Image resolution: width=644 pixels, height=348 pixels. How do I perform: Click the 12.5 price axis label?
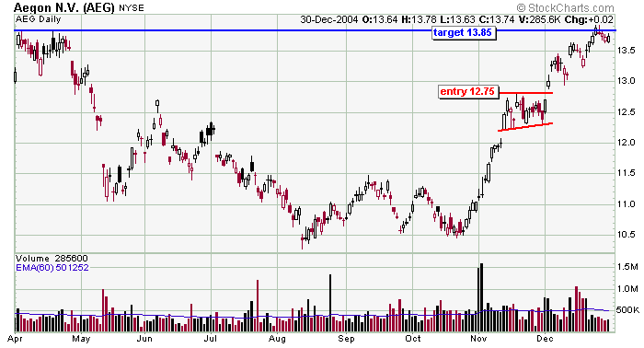point(627,112)
